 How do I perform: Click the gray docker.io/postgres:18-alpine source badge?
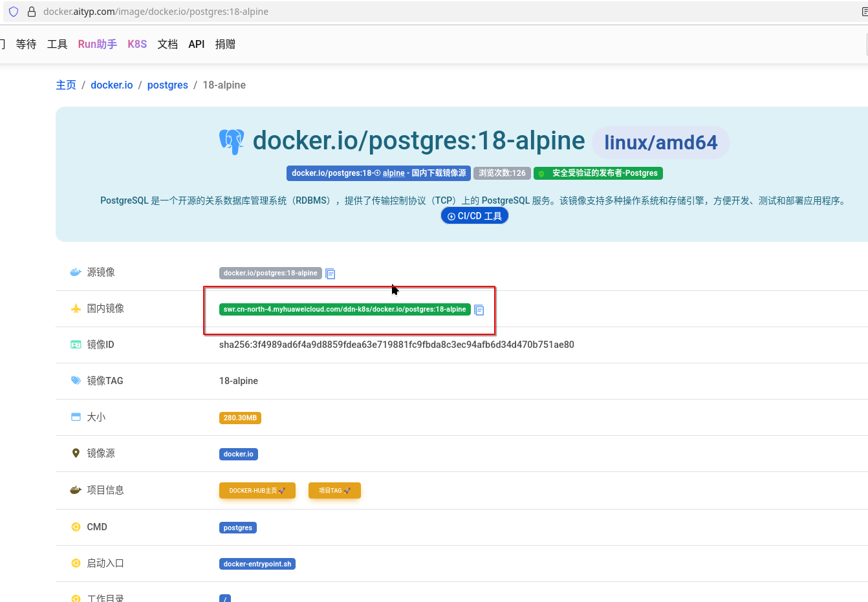[270, 273]
